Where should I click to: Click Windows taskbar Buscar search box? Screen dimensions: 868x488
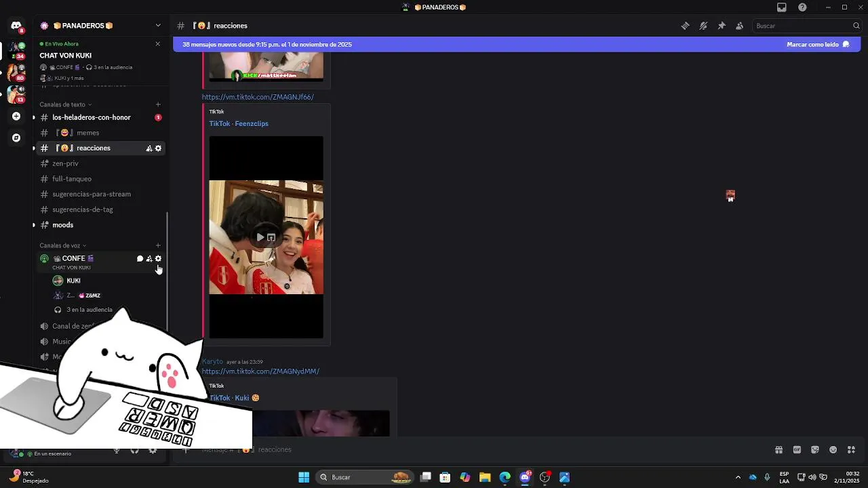coord(365,477)
